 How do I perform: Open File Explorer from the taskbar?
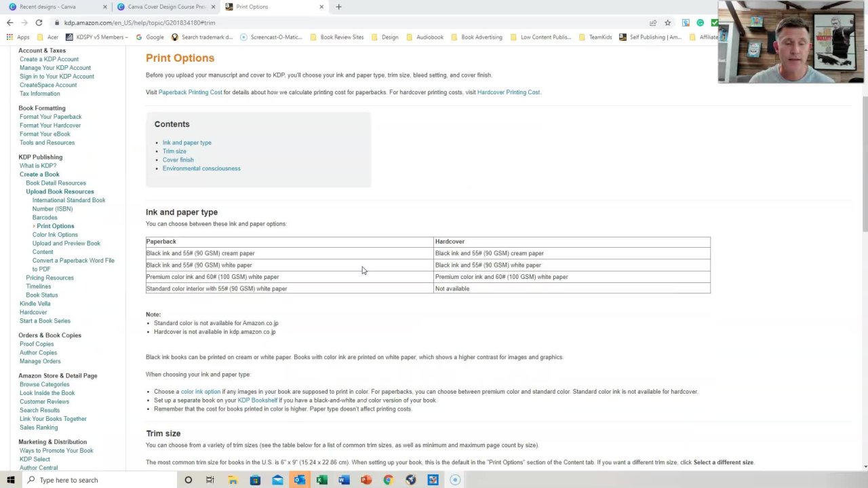[233, 480]
